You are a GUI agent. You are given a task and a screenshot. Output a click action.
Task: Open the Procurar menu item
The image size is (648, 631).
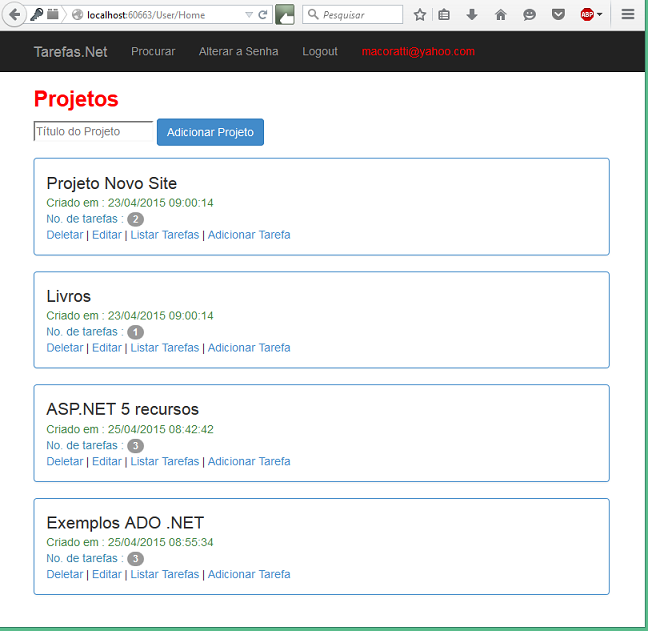pyautogui.click(x=153, y=51)
